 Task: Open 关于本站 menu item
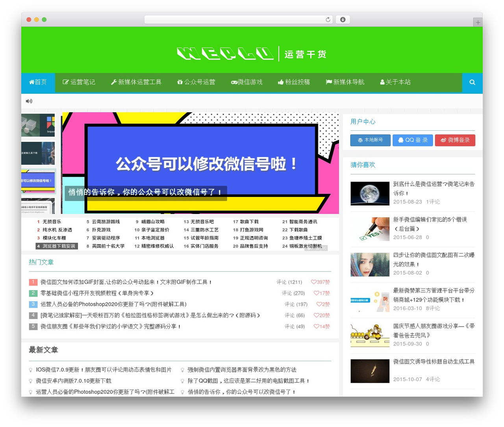click(x=395, y=82)
